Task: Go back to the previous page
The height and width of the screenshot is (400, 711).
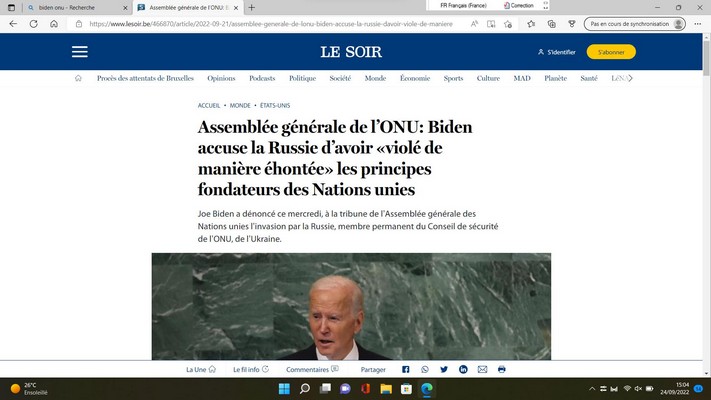Action: pyautogui.click(x=13, y=24)
